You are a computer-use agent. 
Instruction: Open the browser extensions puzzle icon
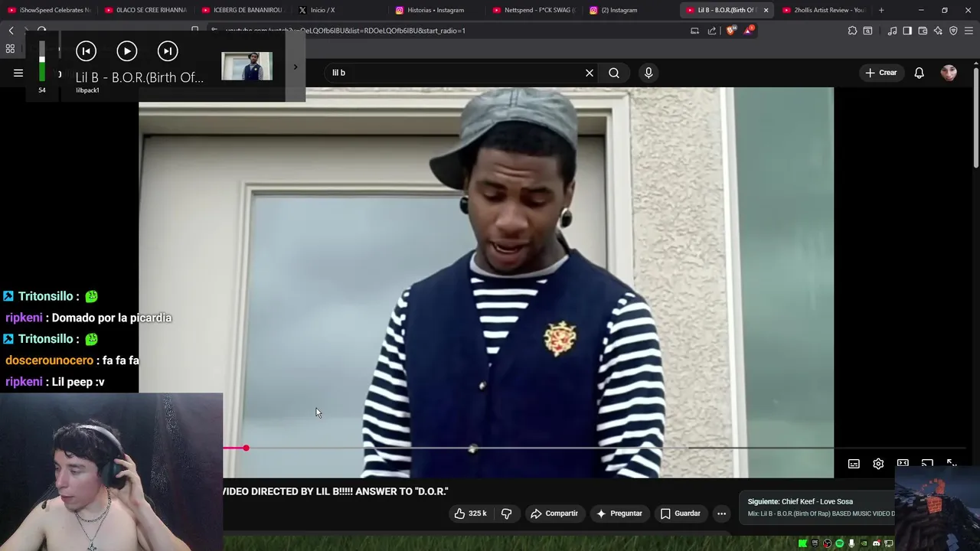point(852,31)
